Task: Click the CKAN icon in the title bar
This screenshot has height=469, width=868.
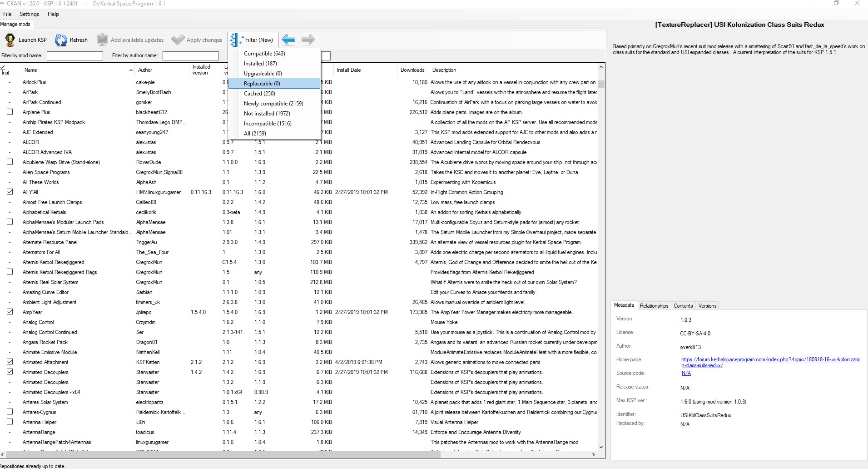Action: click(x=4, y=3)
